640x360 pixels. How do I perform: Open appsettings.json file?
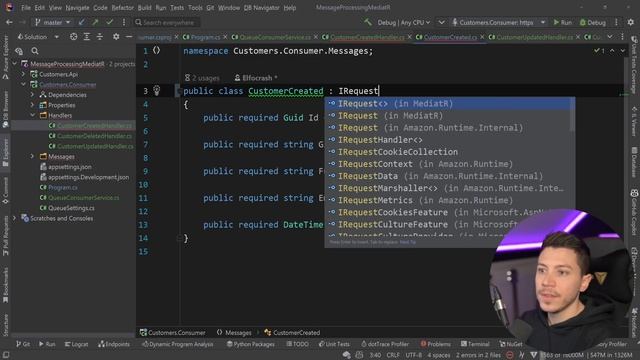click(69, 167)
